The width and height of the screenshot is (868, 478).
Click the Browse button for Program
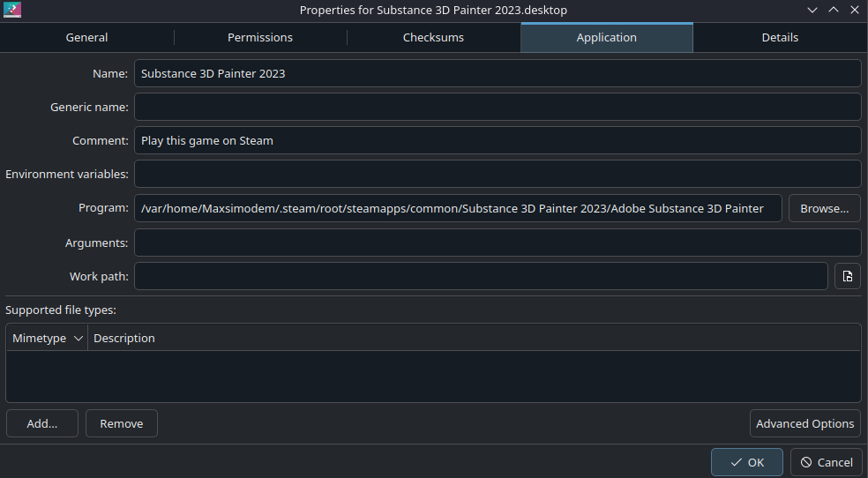point(824,208)
